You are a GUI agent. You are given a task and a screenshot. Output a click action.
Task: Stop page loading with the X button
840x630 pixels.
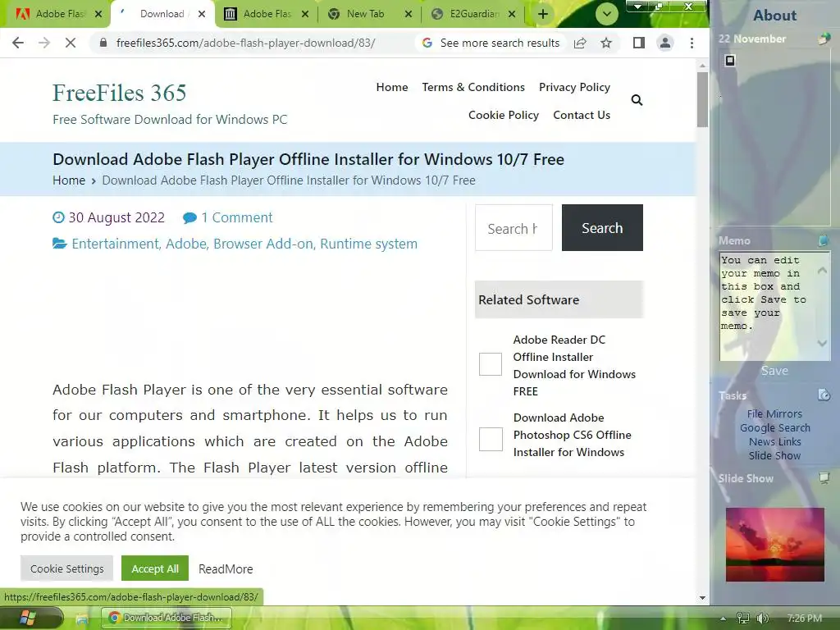pos(71,43)
